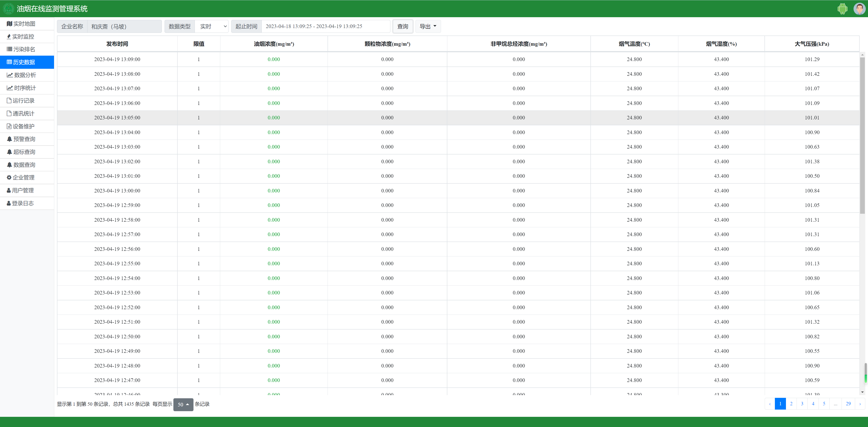
Task: Open the 导出 export dropdown
Action: click(428, 26)
